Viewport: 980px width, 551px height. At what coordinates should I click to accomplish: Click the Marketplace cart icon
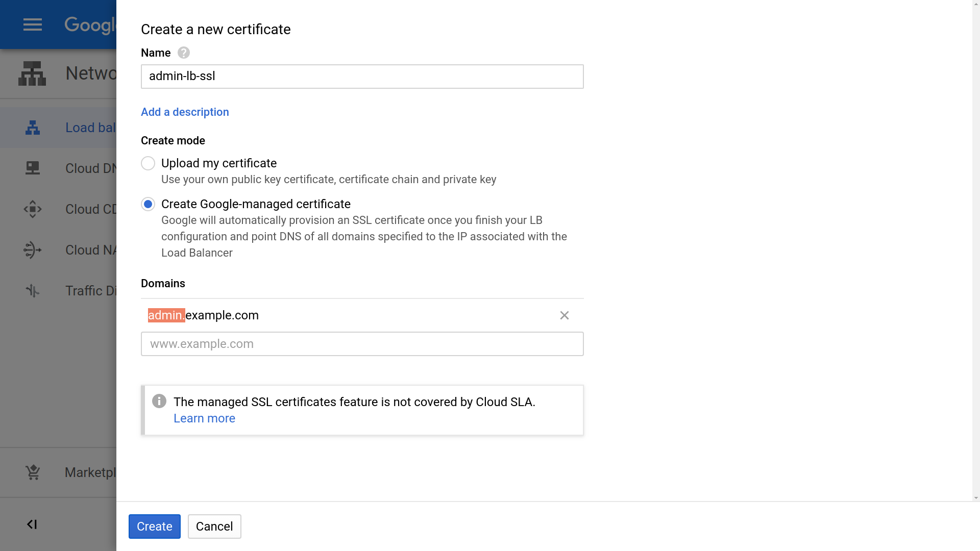point(33,472)
